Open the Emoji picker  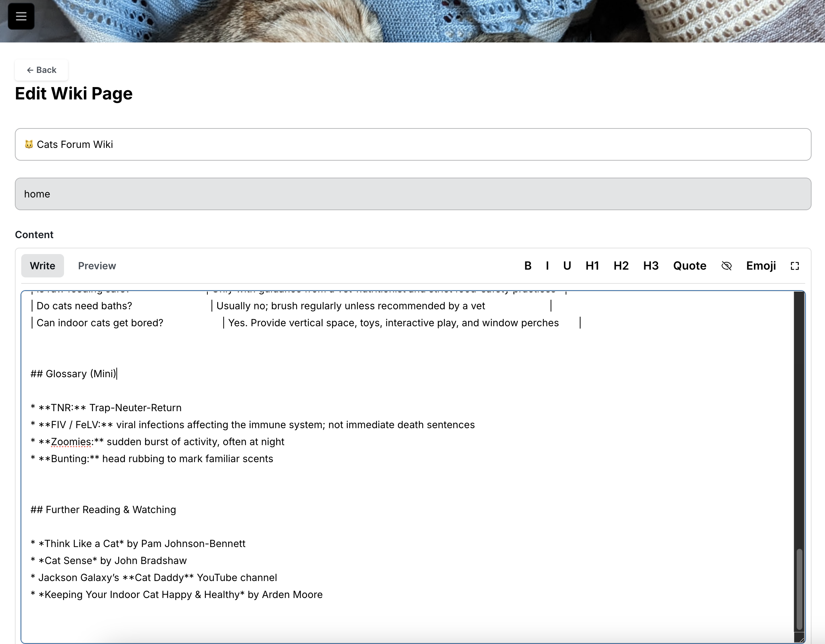(761, 266)
